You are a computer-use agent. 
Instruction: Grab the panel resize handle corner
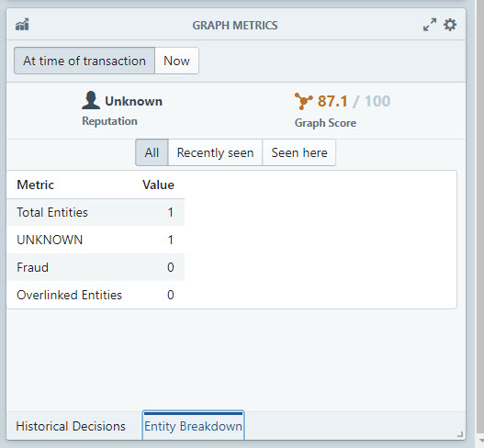pos(459,434)
